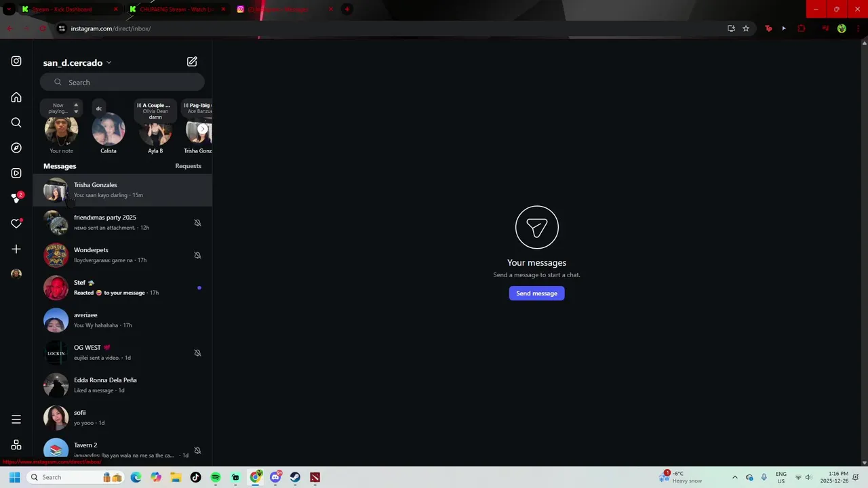Image resolution: width=868 pixels, height=488 pixels.
Task: Start a new message with the compose icon
Action: 192,62
